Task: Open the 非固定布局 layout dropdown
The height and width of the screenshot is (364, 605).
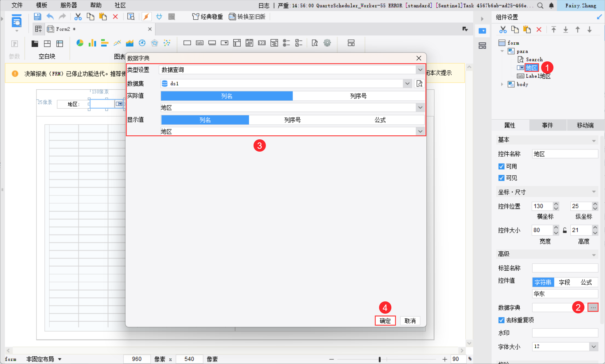Action: [x=44, y=359]
